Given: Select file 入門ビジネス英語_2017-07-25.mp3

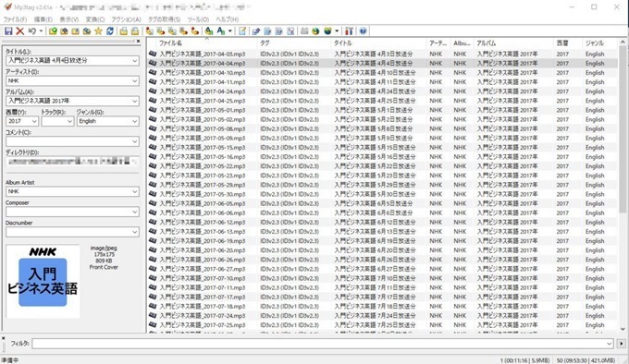Looking at the screenshot, I should (x=203, y=325).
